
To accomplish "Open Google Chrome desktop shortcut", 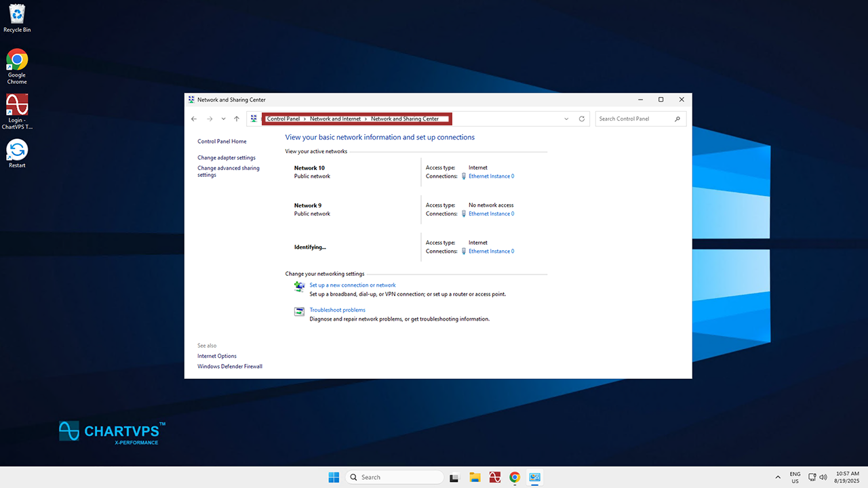I will (x=17, y=60).
